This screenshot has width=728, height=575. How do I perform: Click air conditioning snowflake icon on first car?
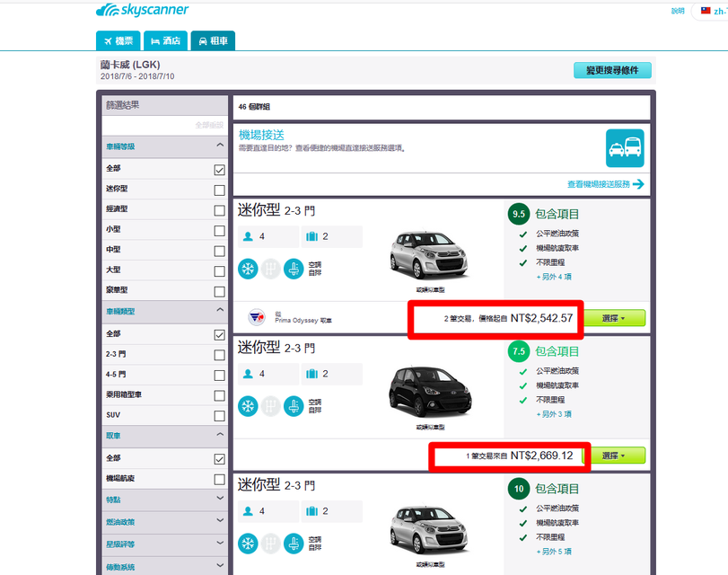tap(247, 269)
